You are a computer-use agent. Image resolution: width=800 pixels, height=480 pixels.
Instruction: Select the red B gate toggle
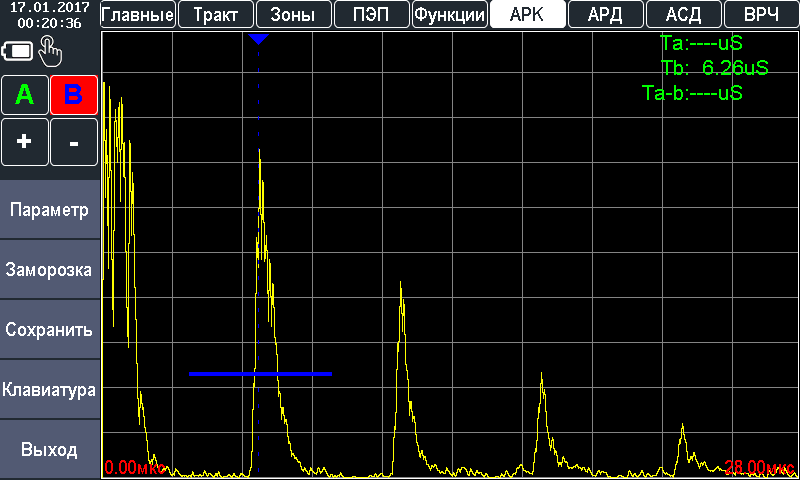click(74, 95)
